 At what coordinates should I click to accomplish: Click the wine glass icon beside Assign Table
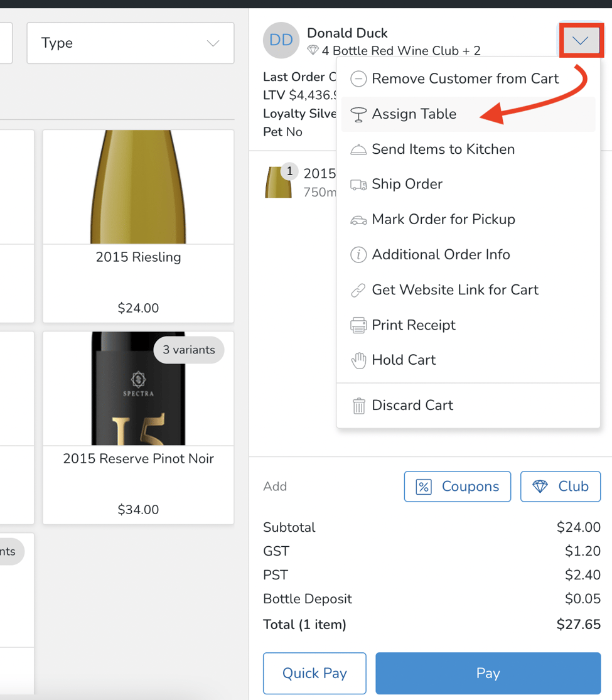358,114
